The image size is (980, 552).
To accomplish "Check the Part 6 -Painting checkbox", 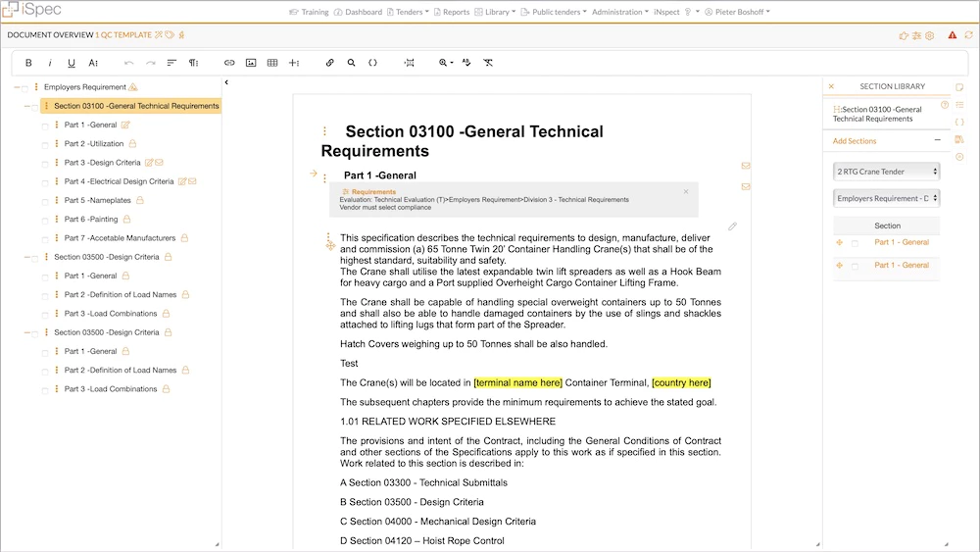I will click(x=45, y=220).
